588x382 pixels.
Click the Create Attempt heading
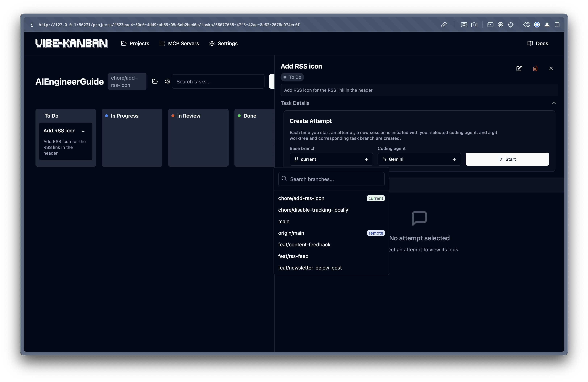310,121
